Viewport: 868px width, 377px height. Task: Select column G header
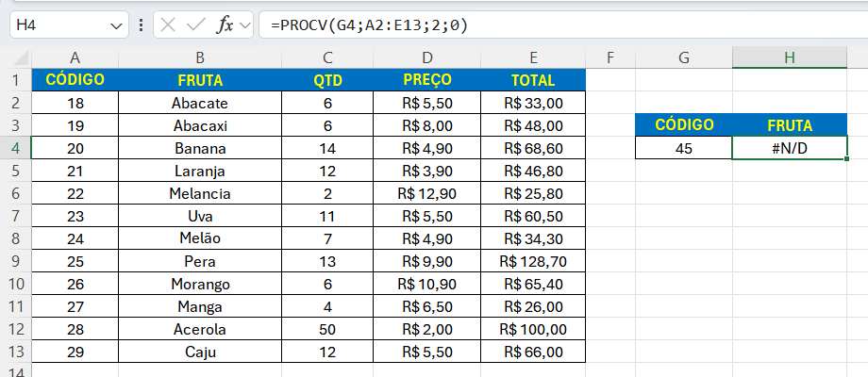coord(684,57)
